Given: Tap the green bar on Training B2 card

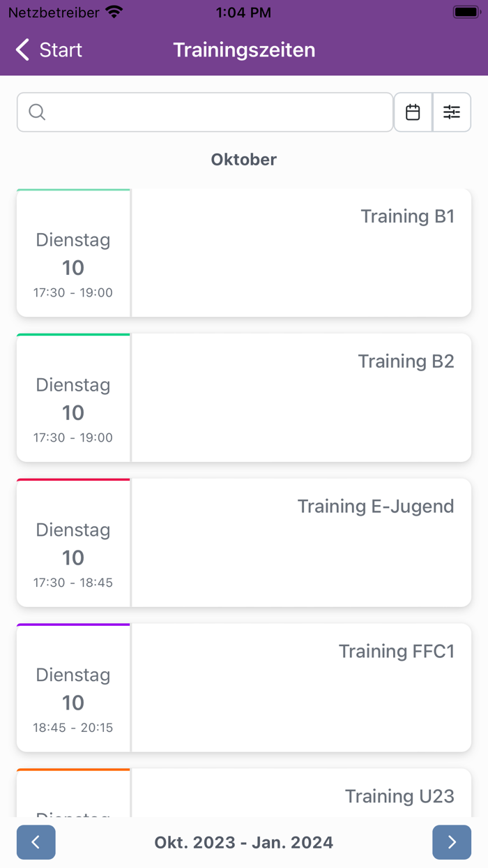Looking at the screenshot, I should [73, 334].
